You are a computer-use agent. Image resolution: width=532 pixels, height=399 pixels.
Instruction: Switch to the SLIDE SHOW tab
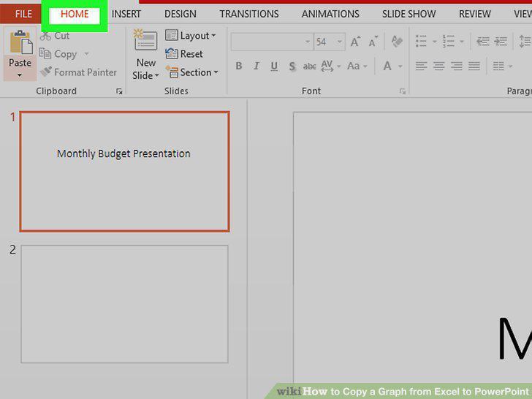[408, 14]
